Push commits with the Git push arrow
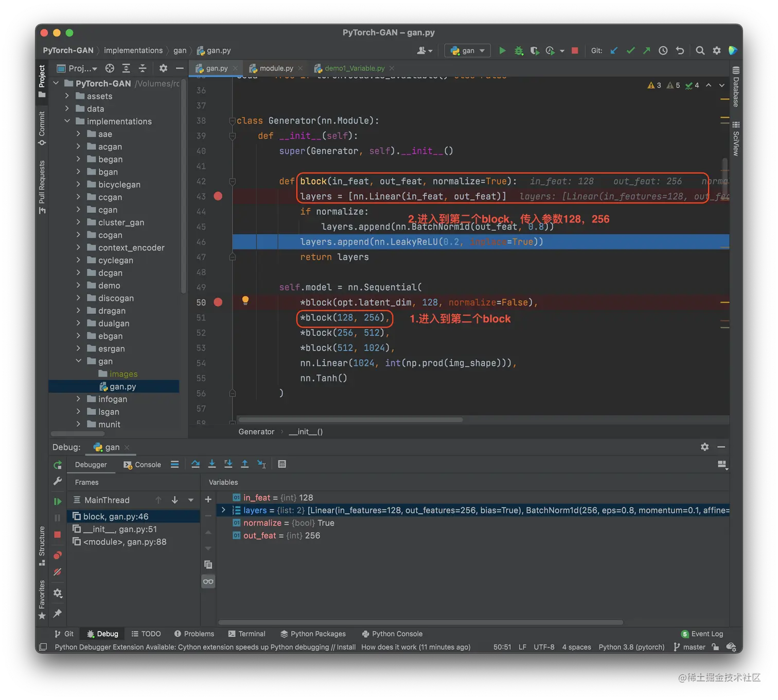This screenshot has height=700, width=778. tap(647, 50)
